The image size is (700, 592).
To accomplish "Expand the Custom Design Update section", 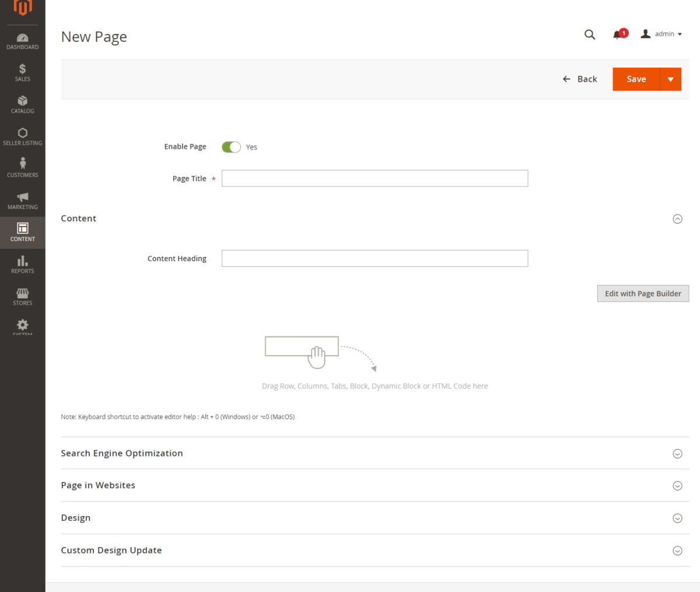I will tap(374, 551).
